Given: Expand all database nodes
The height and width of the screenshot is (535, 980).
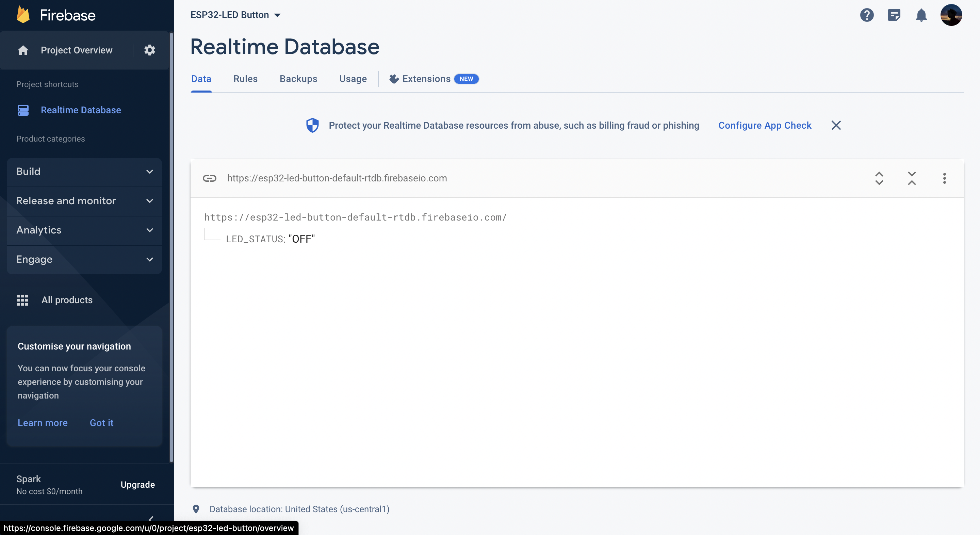Looking at the screenshot, I should pyautogui.click(x=879, y=178).
